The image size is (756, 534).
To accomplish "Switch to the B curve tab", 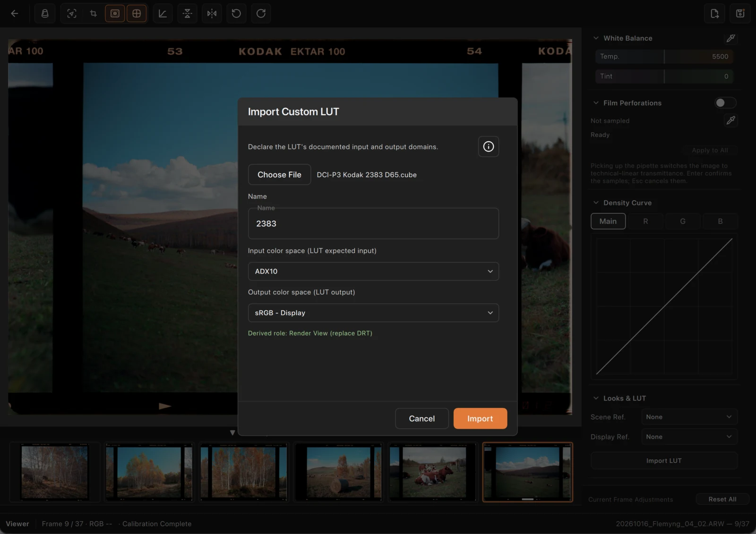I will pos(720,221).
